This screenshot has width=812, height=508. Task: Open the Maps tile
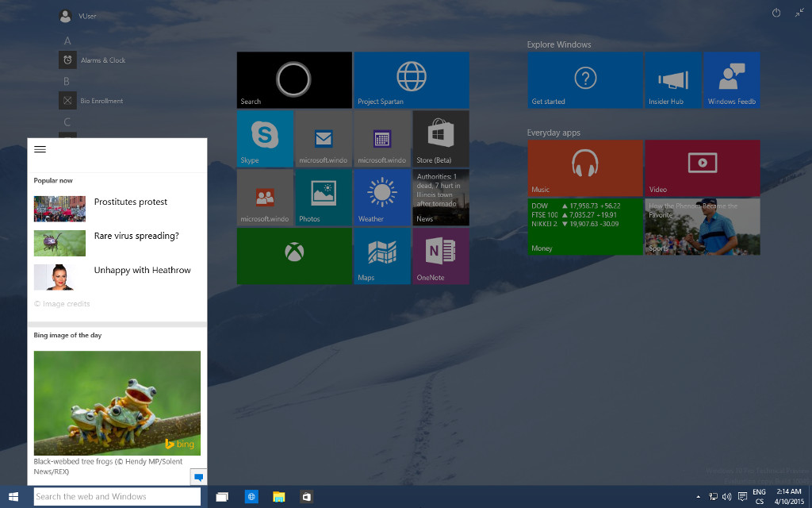pos(382,256)
